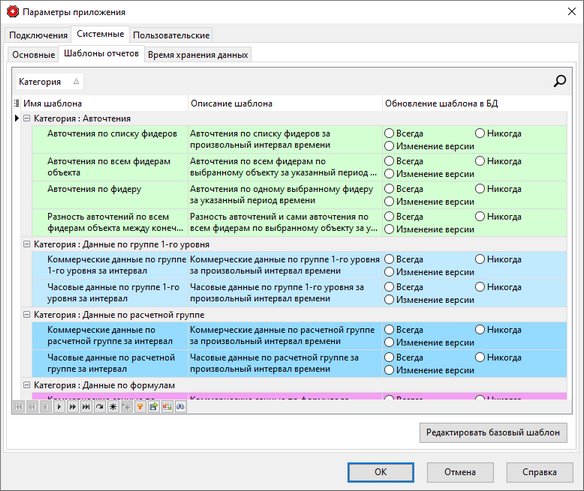Image resolution: width=584 pixels, height=491 pixels.
Task: Go to next page navigator button
Action: coord(72,407)
